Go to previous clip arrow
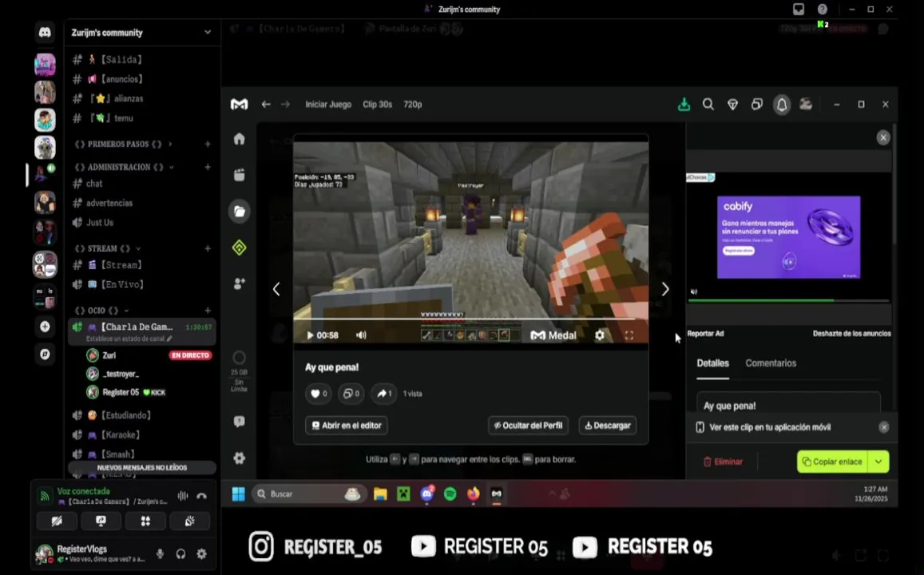924x575 pixels. 276,288
